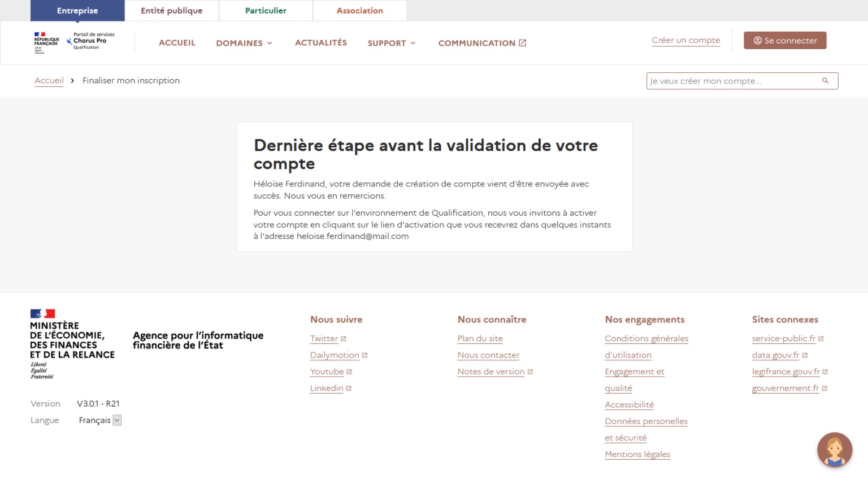Screen dimensions: 868x484
Task: Open Communication in main navigation
Action: tap(482, 43)
